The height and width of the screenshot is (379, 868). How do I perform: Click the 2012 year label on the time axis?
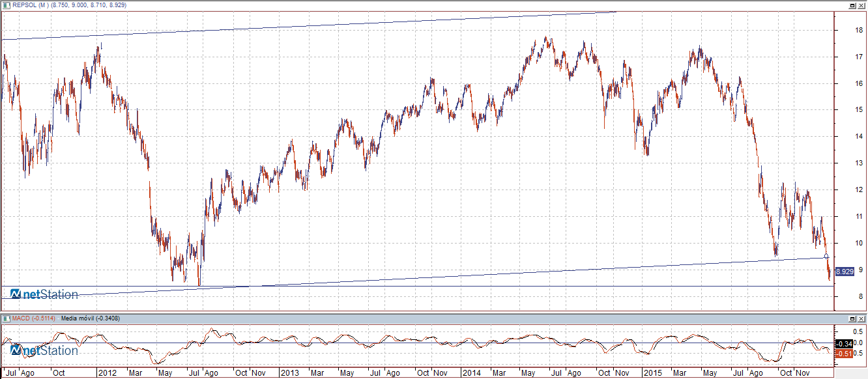106,373
